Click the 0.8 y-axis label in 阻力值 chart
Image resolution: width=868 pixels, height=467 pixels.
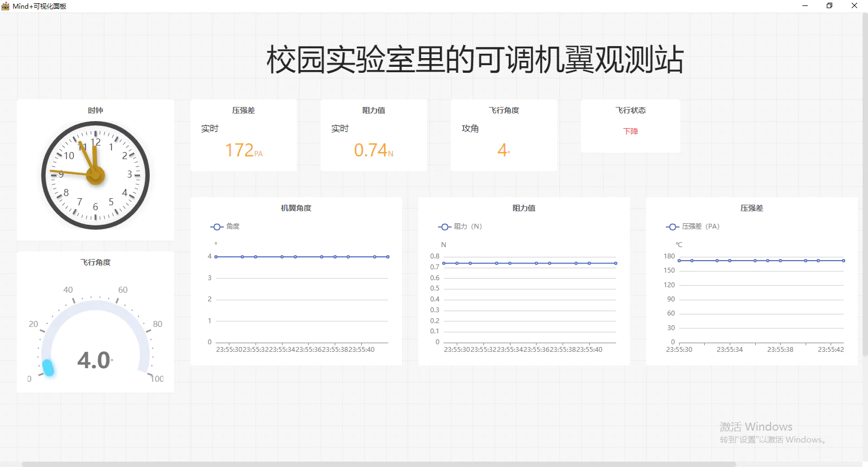click(x=435, y=256)
